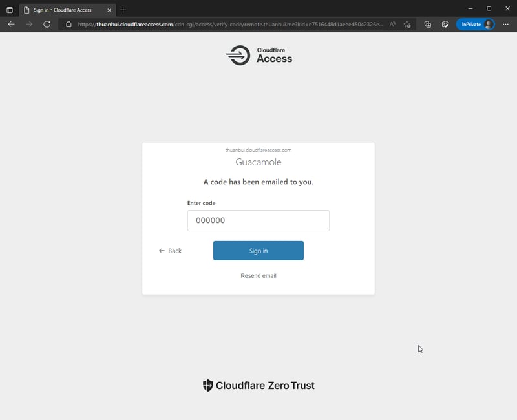Select the Sign in Cloudflare Access tab

tap(62, 10)
